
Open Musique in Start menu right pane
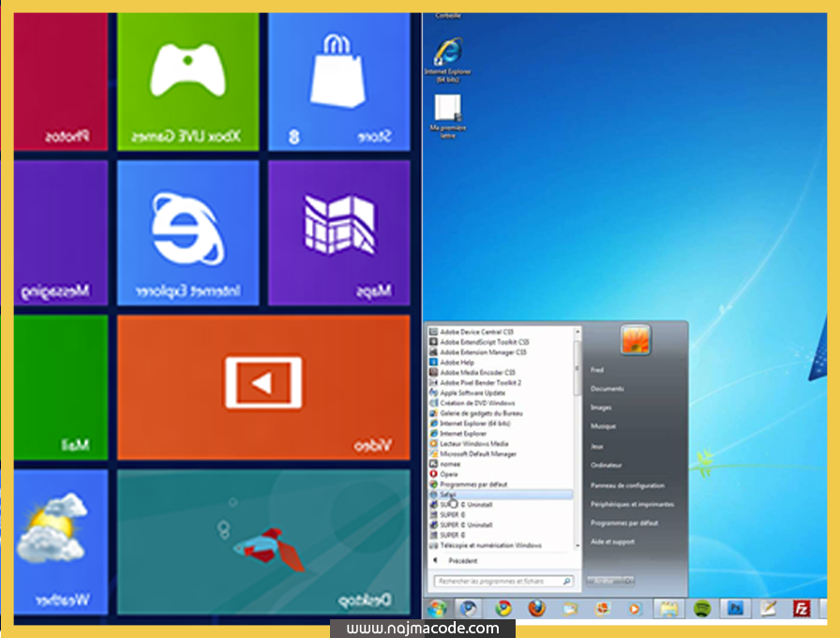603,426
